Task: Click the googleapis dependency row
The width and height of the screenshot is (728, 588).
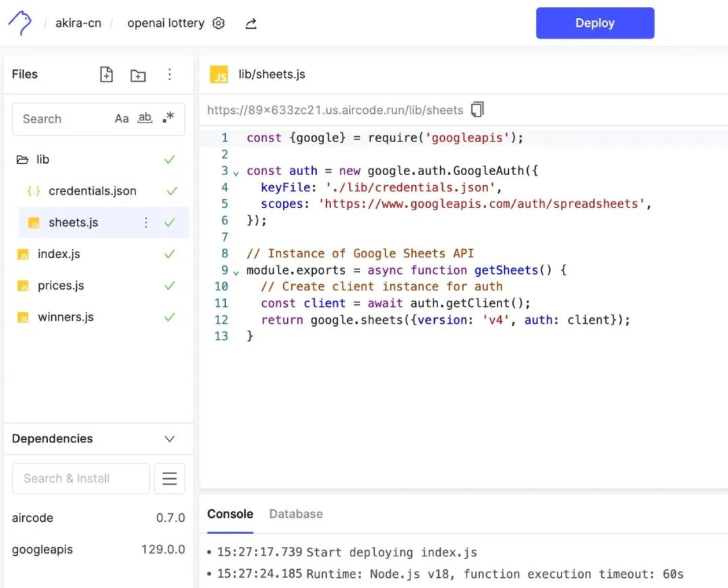Action: tap(98, 549)
